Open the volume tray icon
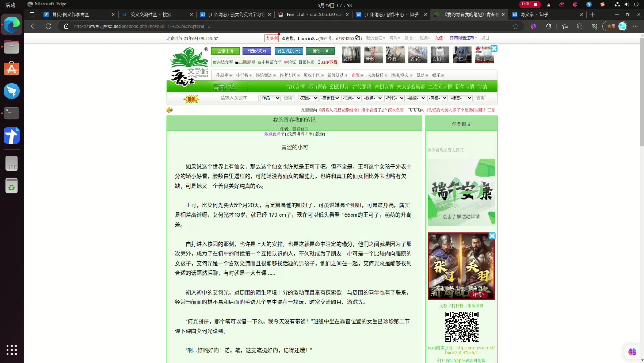 point(626,4)
